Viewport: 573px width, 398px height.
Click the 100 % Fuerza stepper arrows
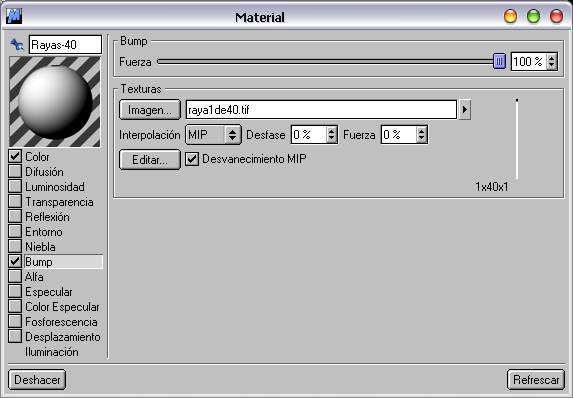pyautogui.click(x=552, y=61)
